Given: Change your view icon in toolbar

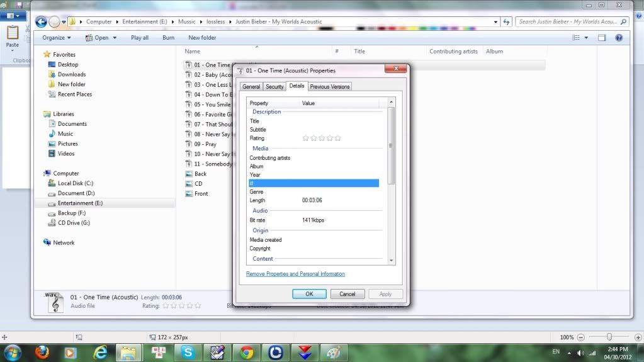Looking at the screenshot, I should [576, 38].
